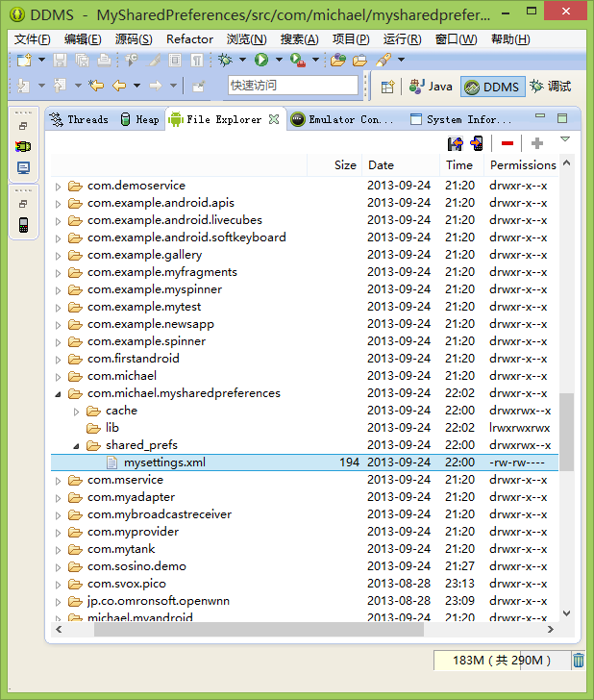Screen dimensions: 594x700
Task: Click the Save toolbar icon
Action: pyautogui.click(x=60, y=60)
